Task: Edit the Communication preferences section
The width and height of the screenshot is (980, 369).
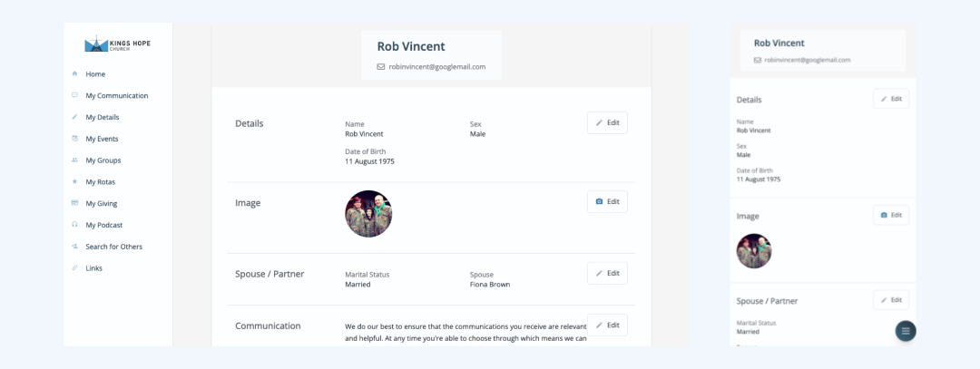Action: tap(607, 325)
